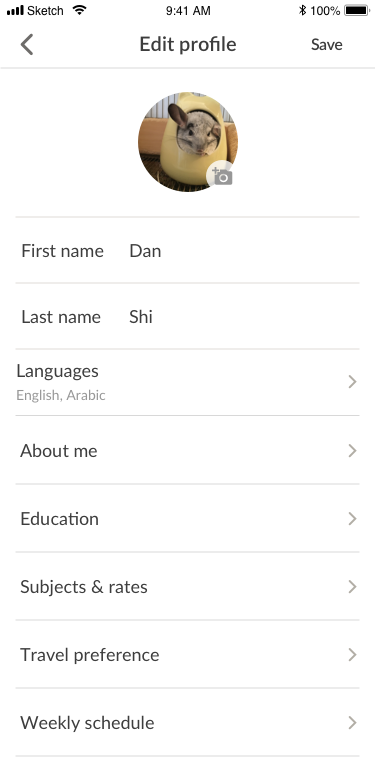This screenshot has height=777, width=375.
Task: Open the Weekly schedule entry
Action: pyautogui.click(x=187, y=722)
